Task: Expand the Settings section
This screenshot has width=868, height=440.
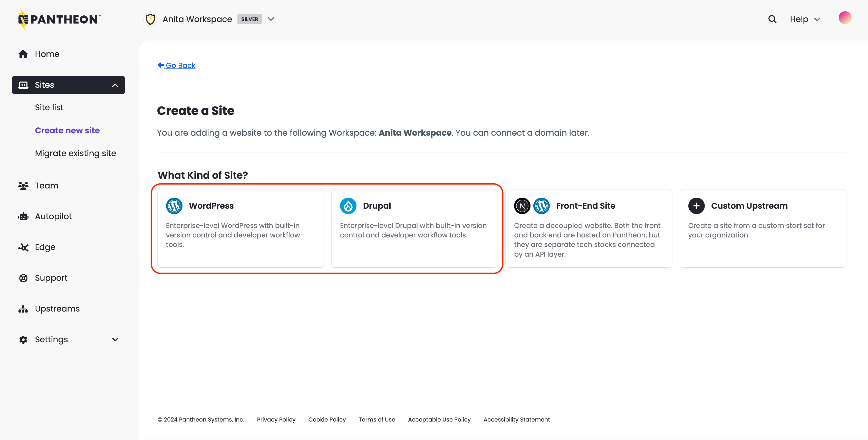Action: point(115,339)
